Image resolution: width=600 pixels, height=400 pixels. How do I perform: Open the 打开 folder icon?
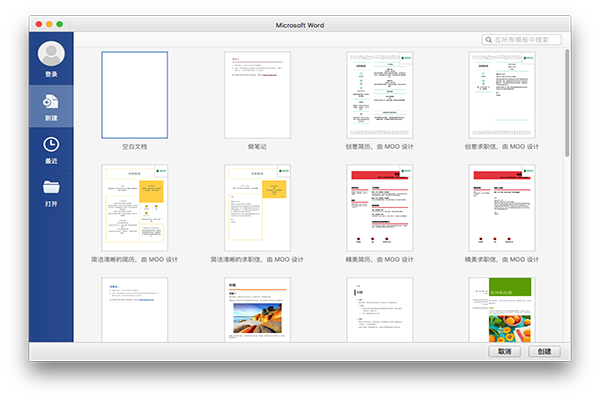pyautogui.click(x=51, y=187)
